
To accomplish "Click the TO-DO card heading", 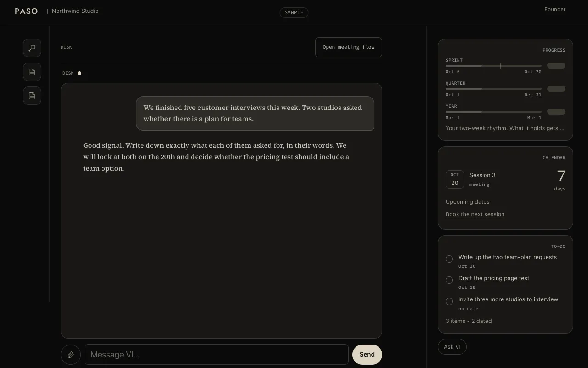I will pyautogui.click(x=558, y=247).
